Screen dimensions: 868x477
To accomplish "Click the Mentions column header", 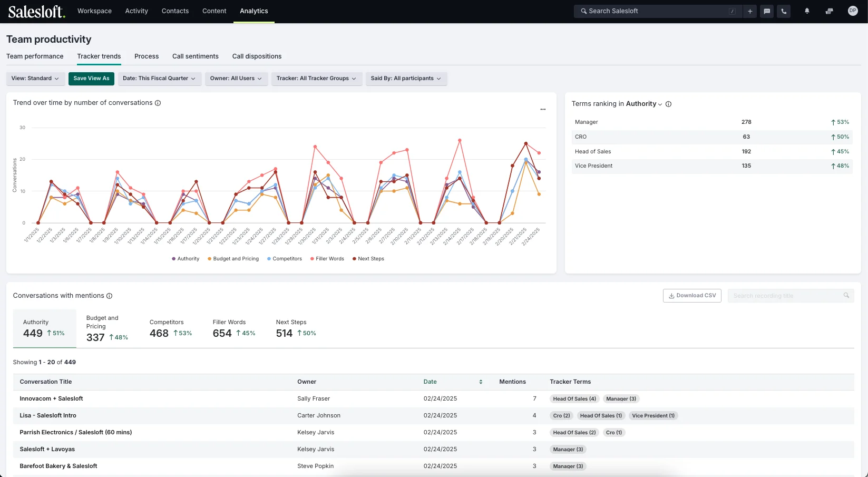I will coord(513,382).
